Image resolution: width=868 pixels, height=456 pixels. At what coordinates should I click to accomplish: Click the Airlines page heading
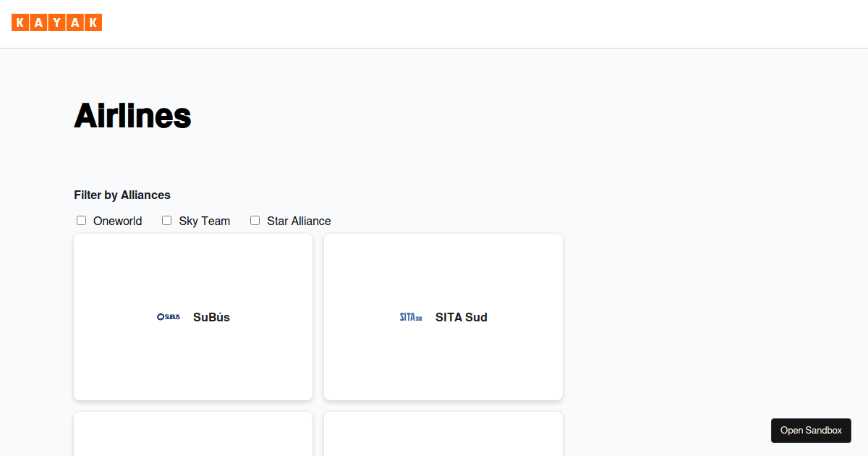coord(132,116)
